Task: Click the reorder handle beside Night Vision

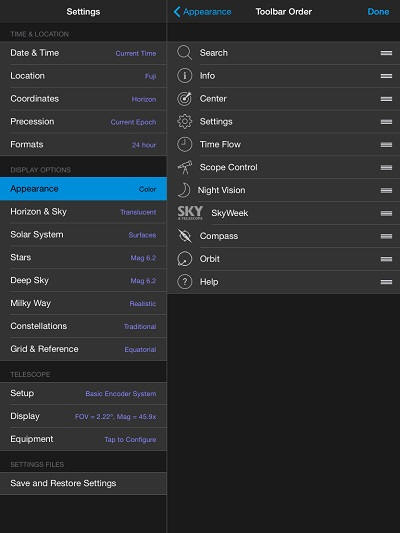Action: (386, 190)
